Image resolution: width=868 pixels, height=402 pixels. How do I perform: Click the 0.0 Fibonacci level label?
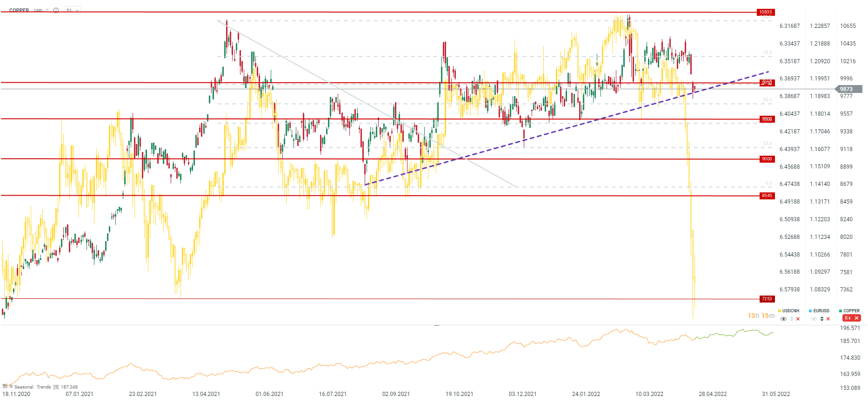769,184
